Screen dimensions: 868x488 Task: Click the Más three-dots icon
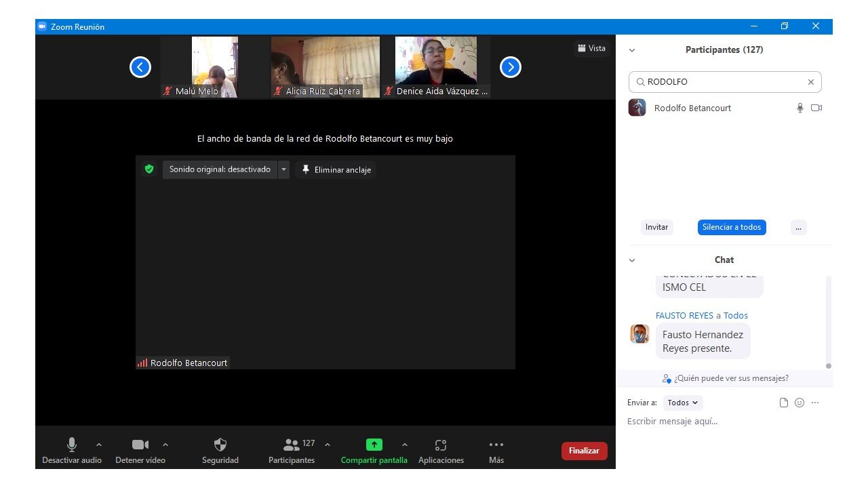click(496, 445)
